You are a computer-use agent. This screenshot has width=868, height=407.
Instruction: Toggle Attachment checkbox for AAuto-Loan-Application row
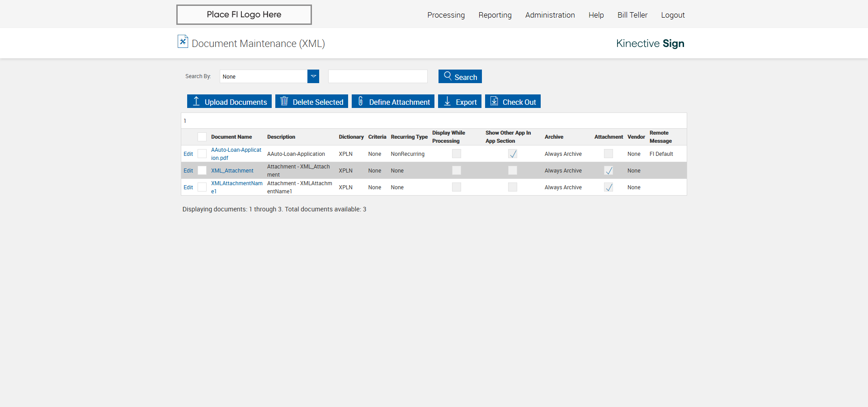tap(609, 154)
